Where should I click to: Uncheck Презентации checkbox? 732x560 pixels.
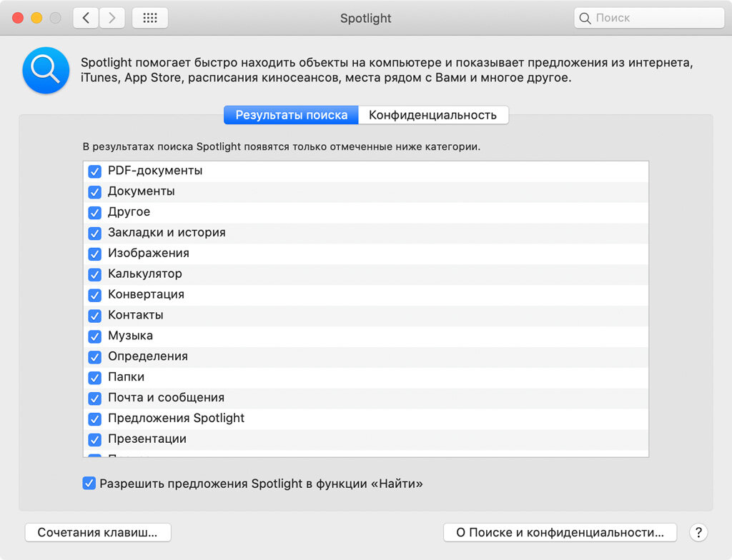(95, 439)
